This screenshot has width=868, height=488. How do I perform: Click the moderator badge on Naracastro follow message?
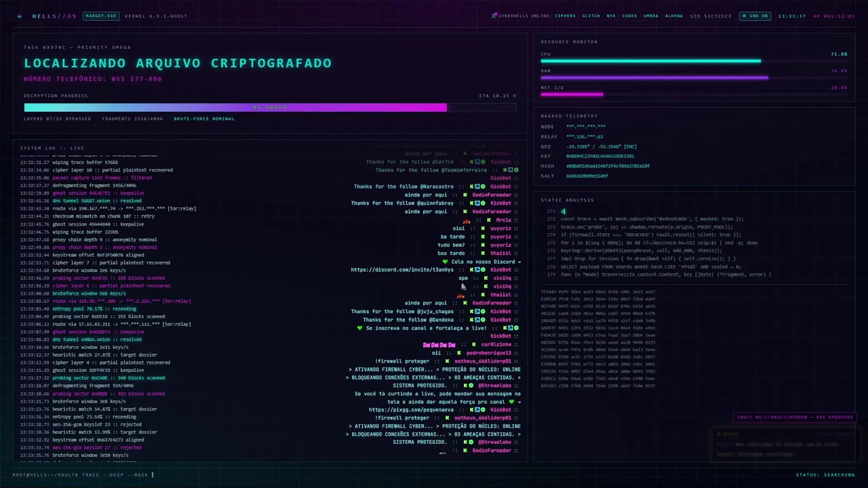(477, 186)
